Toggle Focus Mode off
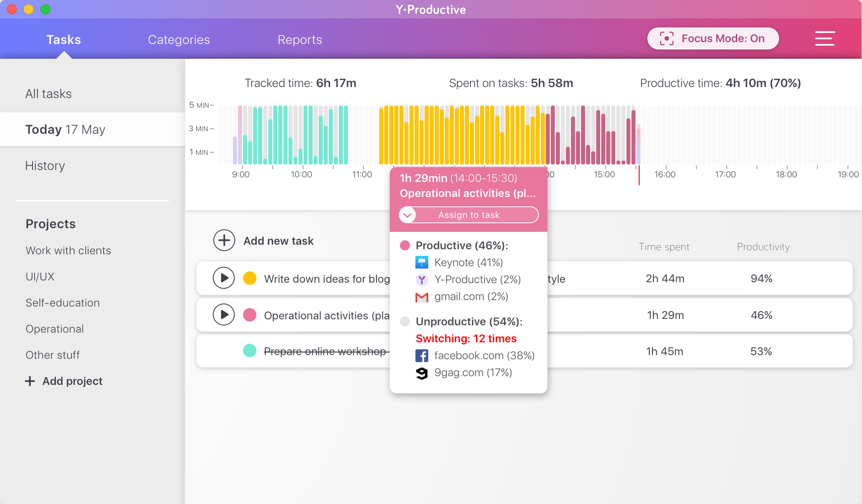The width and height of the screenshot is (862, 504). point(713,38)
